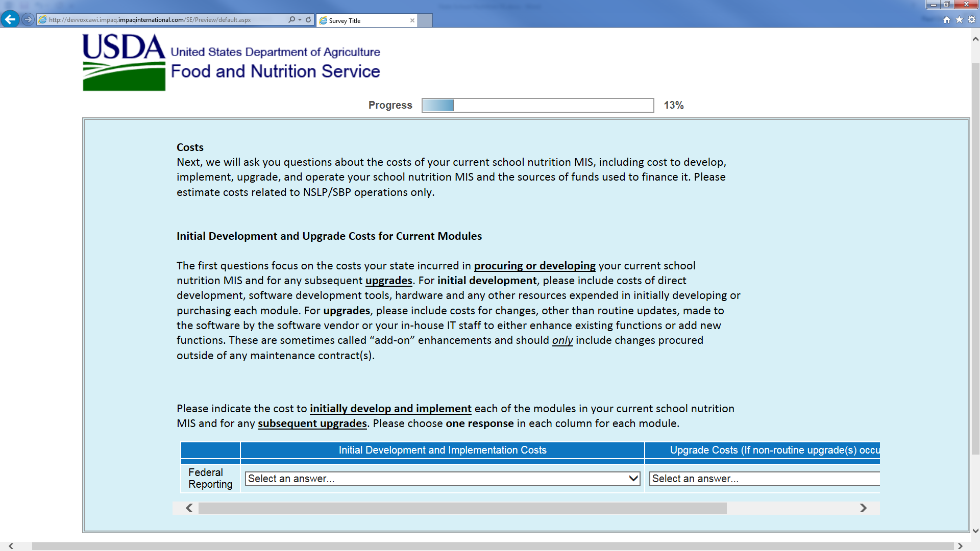Click the browser Forward arrow button
Image resolution: width=980 pixels, height=551 pixels.
click(x=28, y=19)
